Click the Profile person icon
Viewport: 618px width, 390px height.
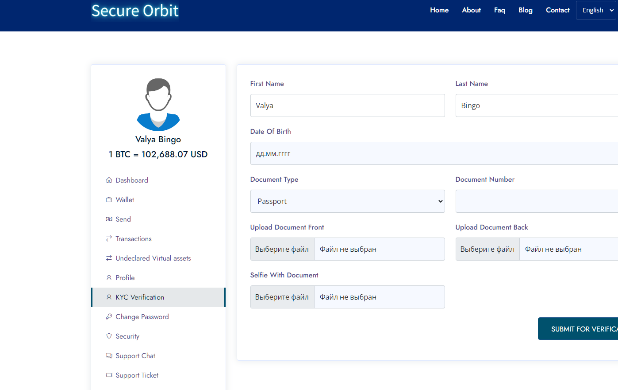[109, 278]
